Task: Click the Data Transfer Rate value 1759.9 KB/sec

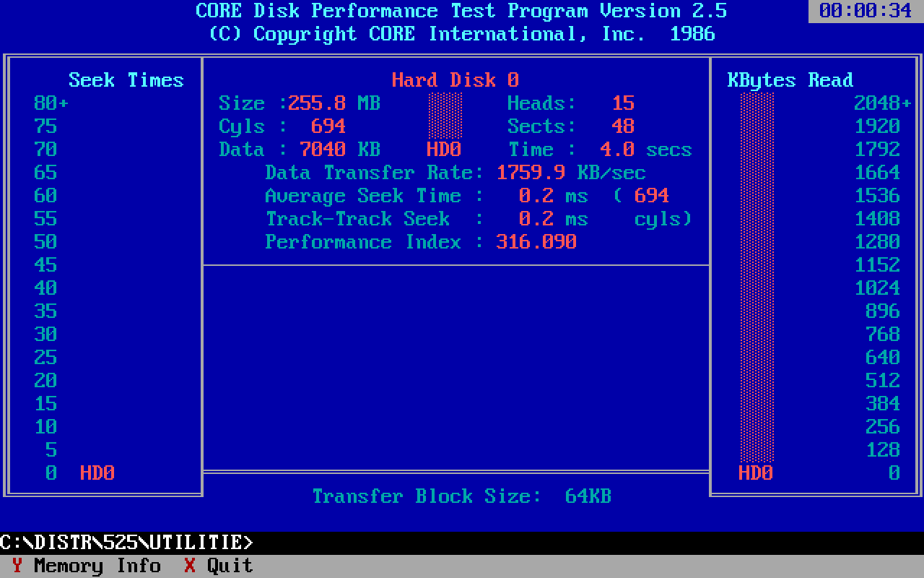Action: (571, 173)
